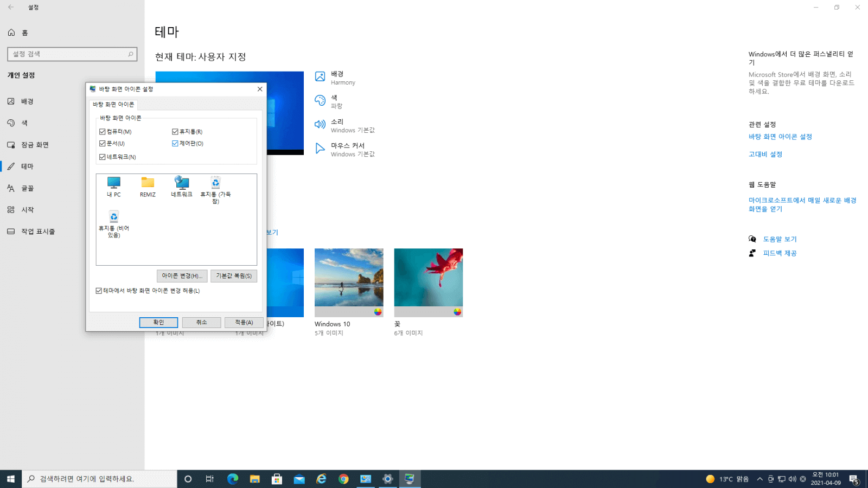This screenshot has width=868, height=488.
Task: Select the REMIZ folder icon
Action: [x=148, y=187]
